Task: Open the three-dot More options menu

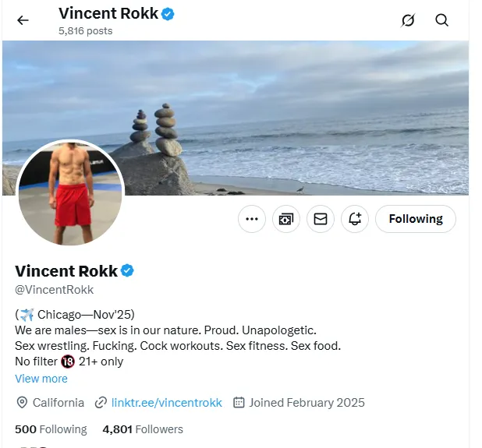Action: tap(251, 219)
